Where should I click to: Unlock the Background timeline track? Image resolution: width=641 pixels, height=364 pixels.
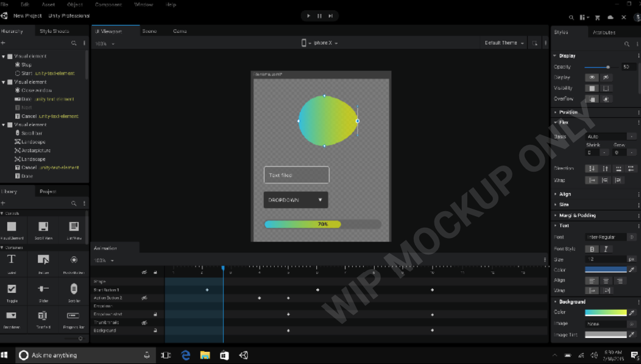point(155,330)
